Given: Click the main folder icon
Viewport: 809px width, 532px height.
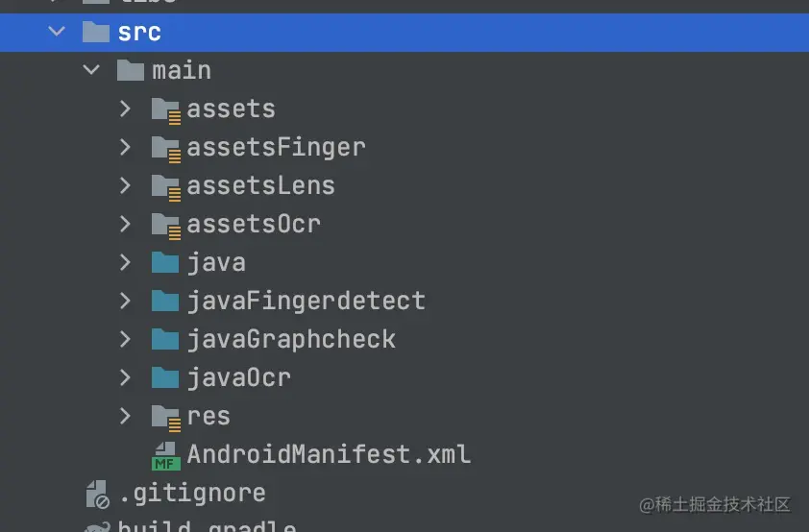Looking at the screenshot, I should pos(131,70).
